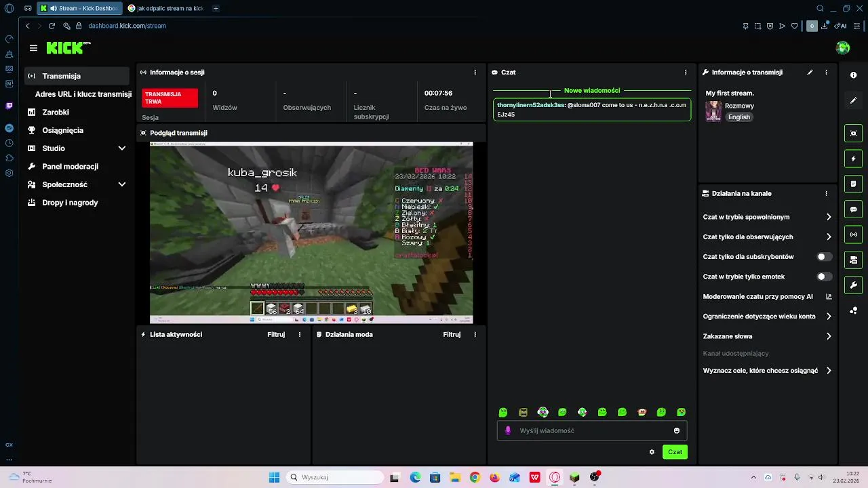
Task: Open Twitch in Opera sidebar
Action: (x=9, y=106)
